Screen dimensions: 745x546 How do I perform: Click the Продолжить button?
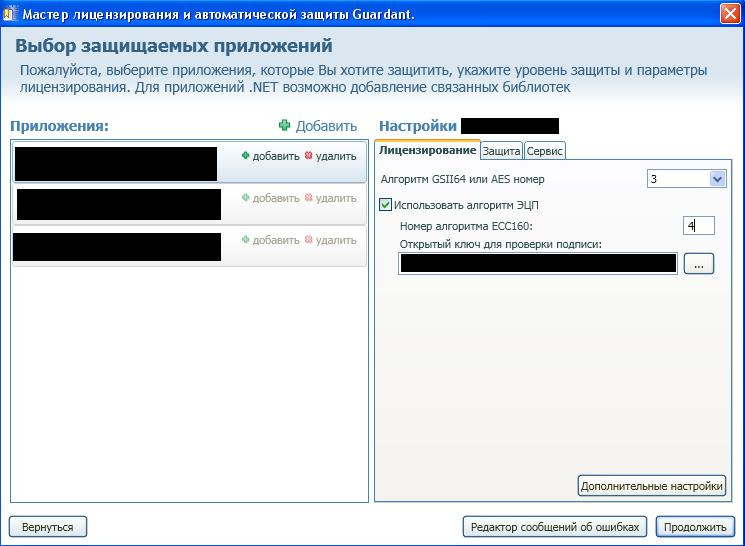tap(695, 527)
